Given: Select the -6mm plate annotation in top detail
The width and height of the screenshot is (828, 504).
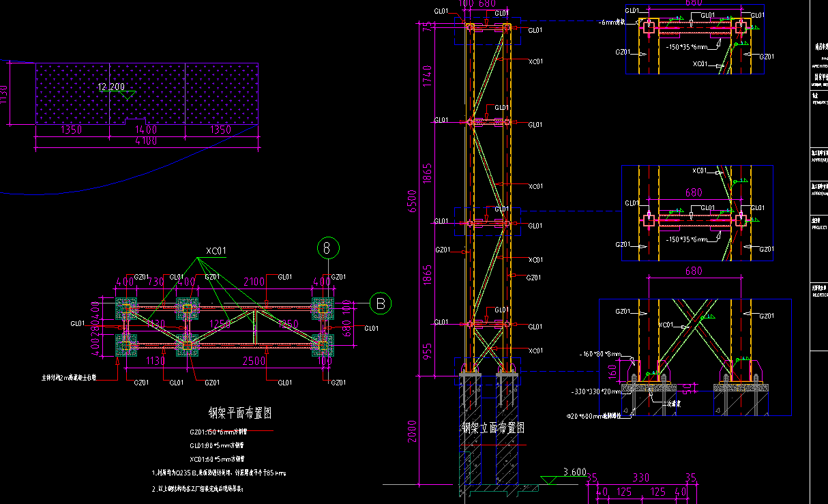Looking at the screenshot, I should coord(611,23).
